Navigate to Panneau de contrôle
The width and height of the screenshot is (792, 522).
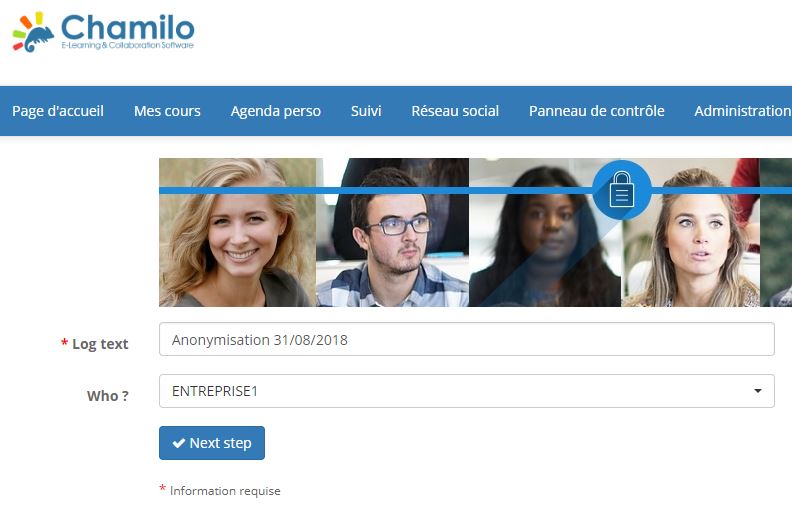[597, 111]
